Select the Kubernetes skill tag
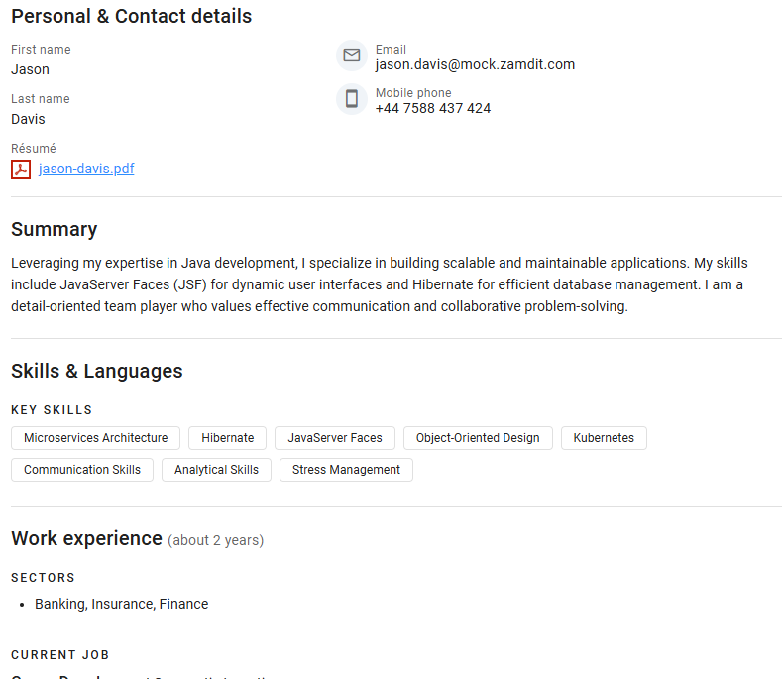The image size is (784, 679). pyautogui.click(x=604, y=438)
